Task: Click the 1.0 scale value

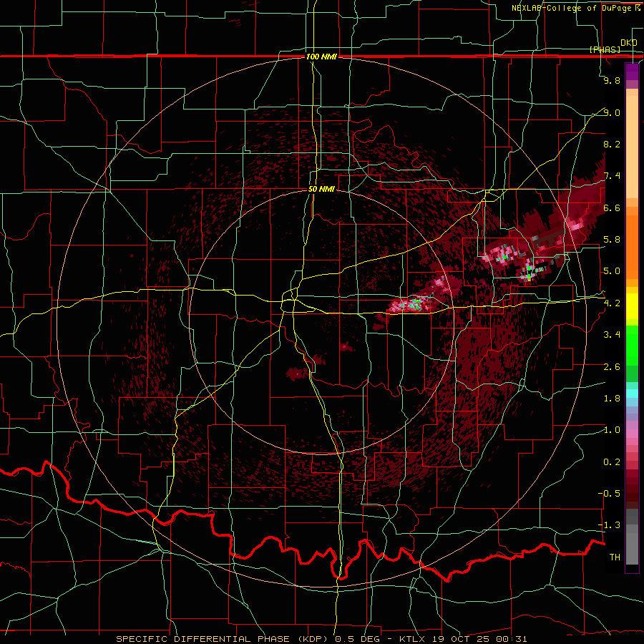Action: click(612, 430)
